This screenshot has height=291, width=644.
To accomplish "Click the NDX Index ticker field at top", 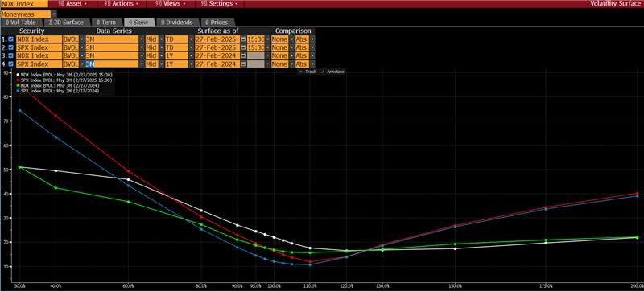I will pyautogui.click(x=24, y=4).
